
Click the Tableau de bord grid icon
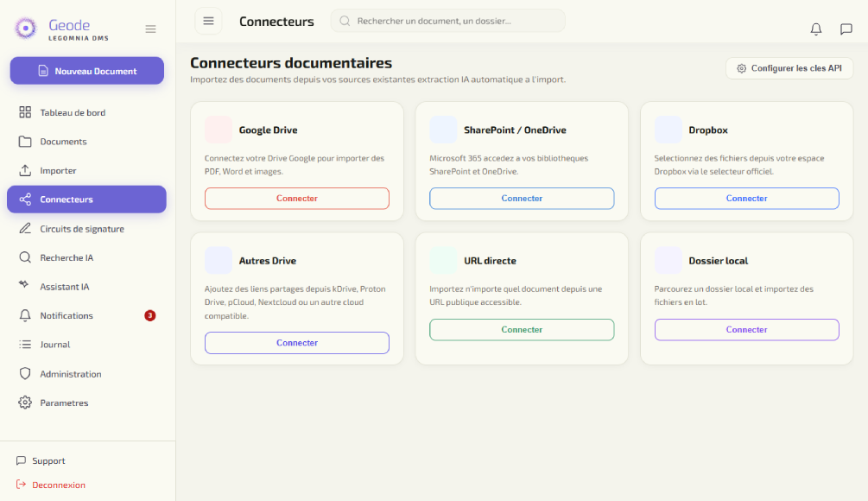tap(25, 112)
